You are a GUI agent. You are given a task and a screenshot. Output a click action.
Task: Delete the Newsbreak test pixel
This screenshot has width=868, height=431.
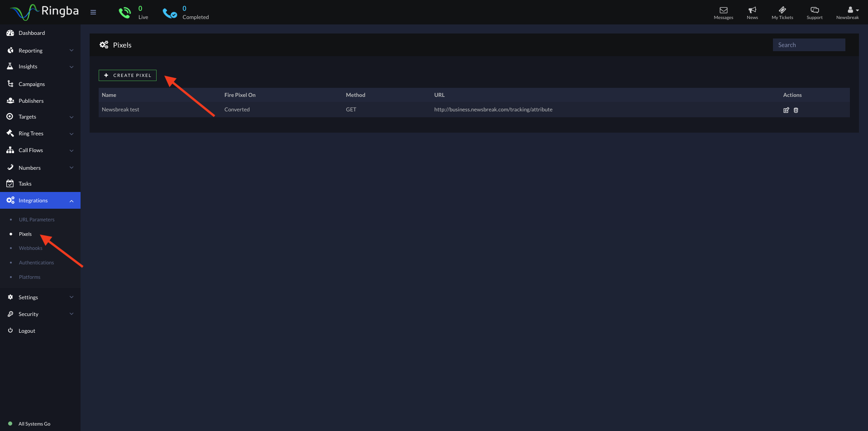[x=796, y=110]
